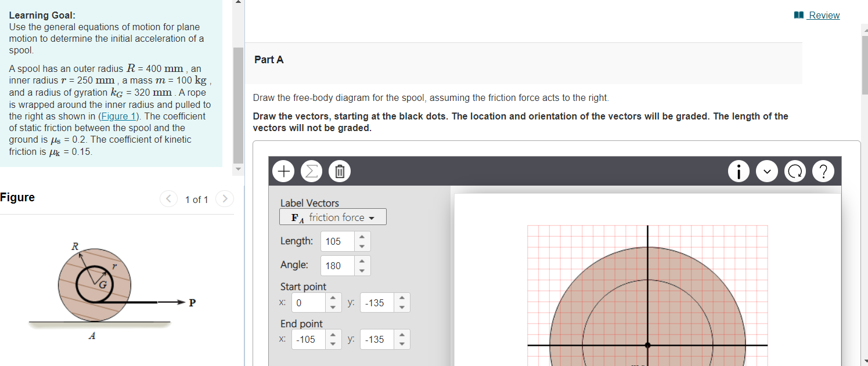The height and width of the screenshot is (366, 868).
Task: Open the info icon in the toolbar
Action: point(738,172)
